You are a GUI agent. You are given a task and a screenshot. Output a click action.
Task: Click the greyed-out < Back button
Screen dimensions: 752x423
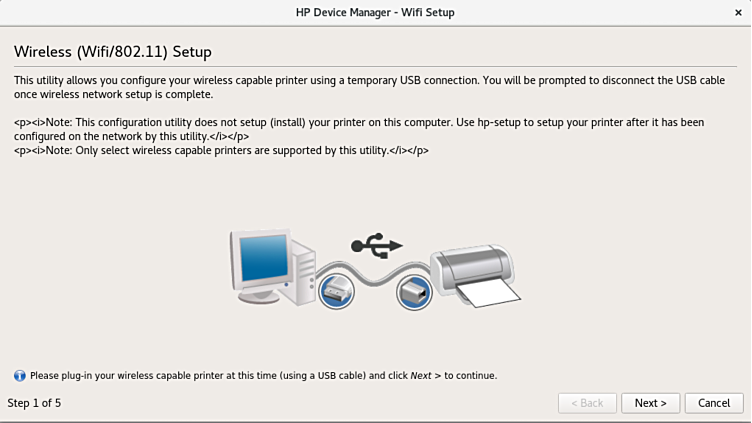(586, 403)
